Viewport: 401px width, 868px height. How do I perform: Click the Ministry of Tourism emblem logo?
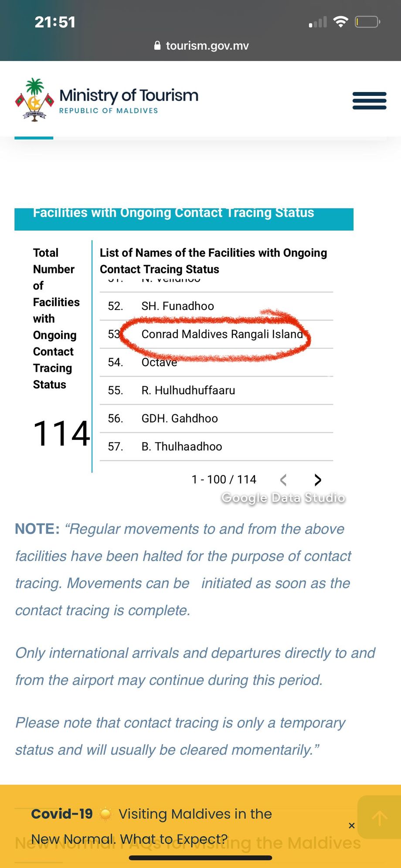[x=34, y=100]
